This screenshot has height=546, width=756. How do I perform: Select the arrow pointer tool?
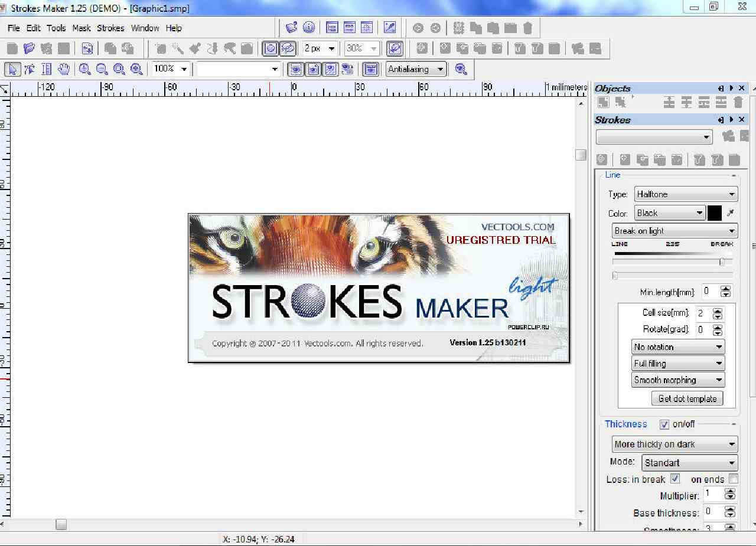pyautogui.click(x=12, y=69)
